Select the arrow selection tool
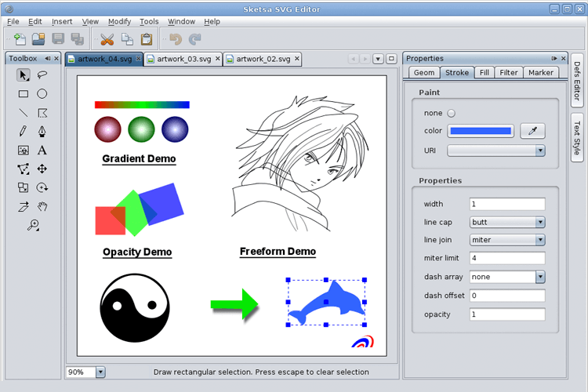Viewport: 588px width, 392px height. [24, 74]
